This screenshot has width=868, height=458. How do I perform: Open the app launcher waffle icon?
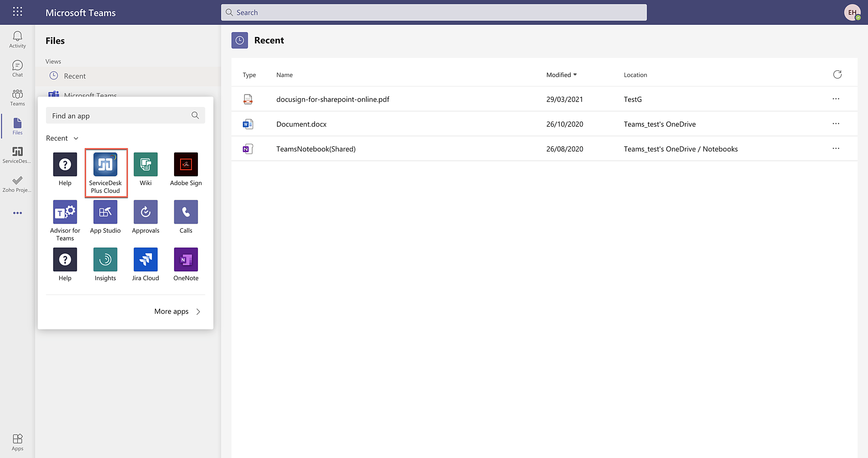pos(17,12)
